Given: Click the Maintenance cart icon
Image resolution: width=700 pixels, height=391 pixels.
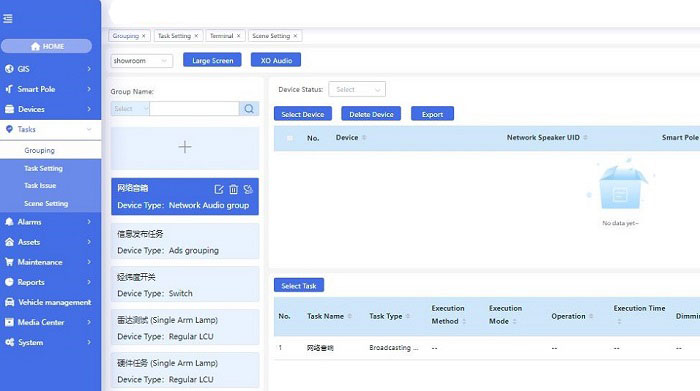Looking at the screenshot, I should (x=9, y=262).
